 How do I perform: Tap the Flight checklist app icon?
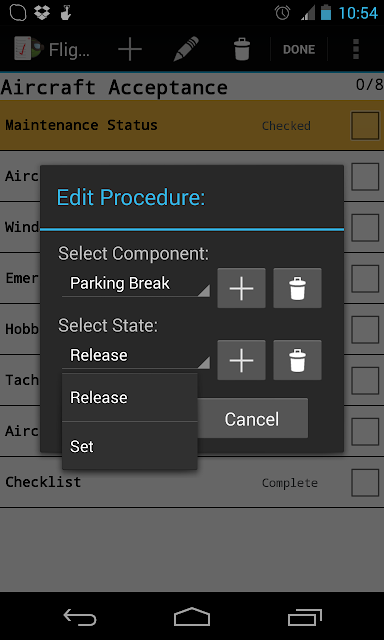coord(29,49)
